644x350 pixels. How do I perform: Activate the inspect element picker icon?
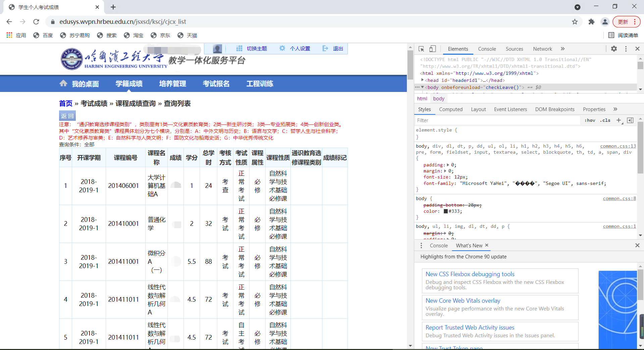(421, 49)
